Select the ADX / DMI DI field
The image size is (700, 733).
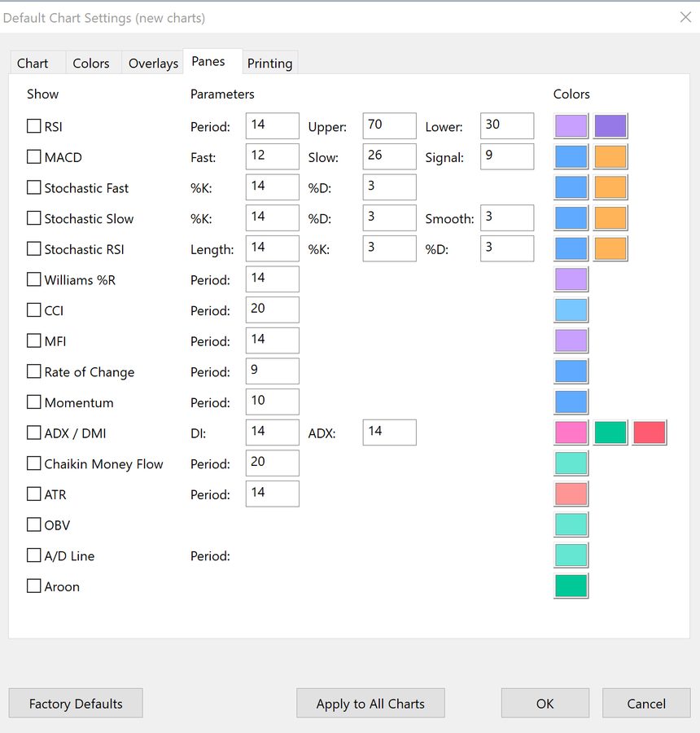tap(273, 432)
